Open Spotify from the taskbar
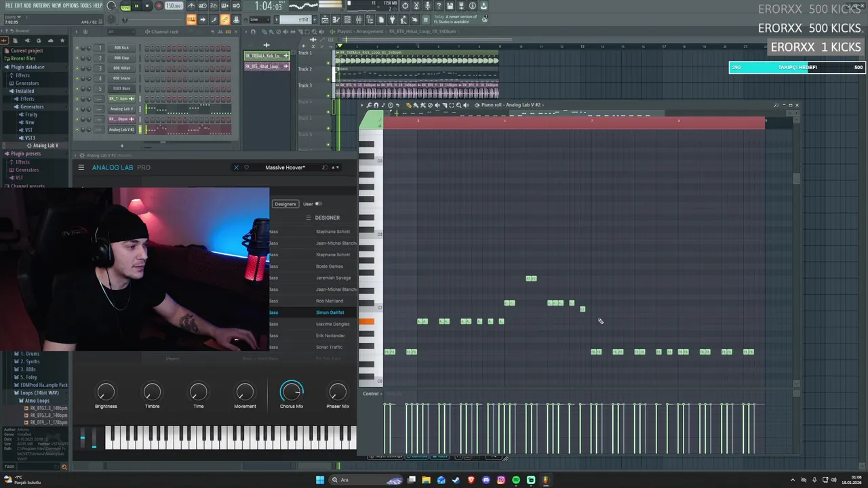The width and height of the screenshot is (868, 488). [x=516, y=480]
